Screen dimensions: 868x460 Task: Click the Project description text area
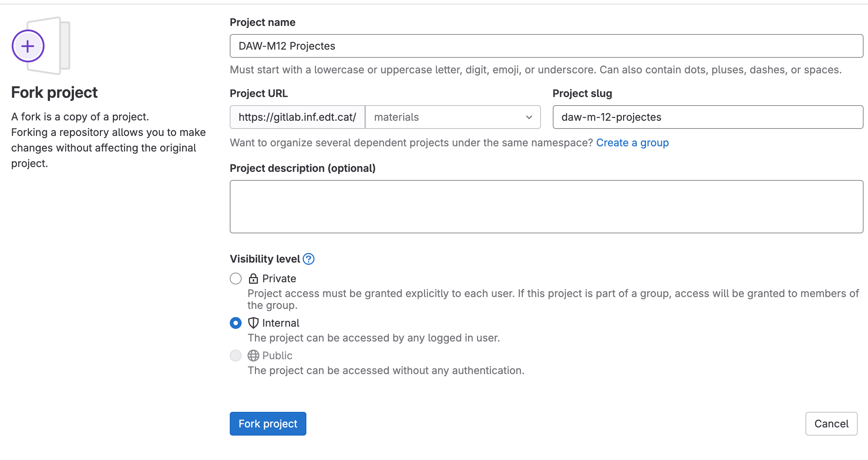click(x=544, y=206)
